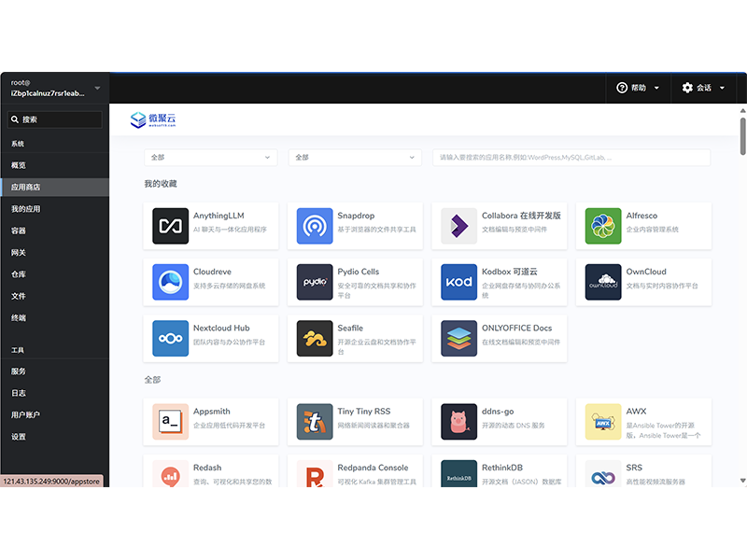Open 仓库 repository in sidebar
747x560 pixels.
[55, 274]
